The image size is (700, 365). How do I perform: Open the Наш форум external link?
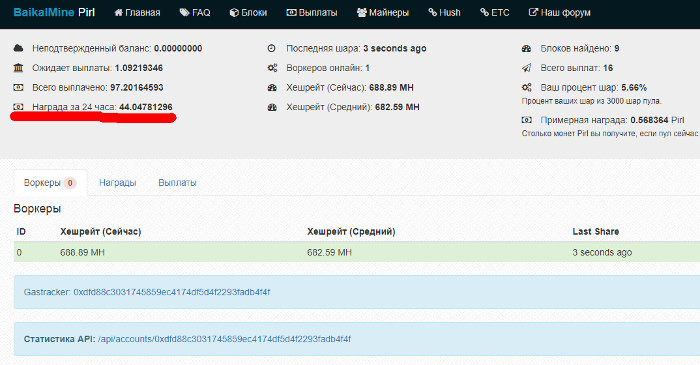coord(559,13)
